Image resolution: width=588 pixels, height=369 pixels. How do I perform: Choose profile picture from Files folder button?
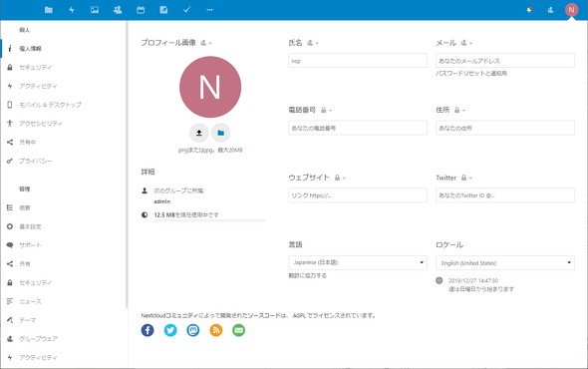coord(221,133)
